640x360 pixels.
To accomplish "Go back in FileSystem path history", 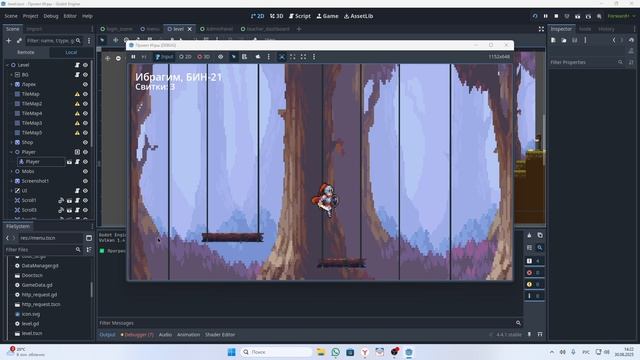I will coord(7,238).
